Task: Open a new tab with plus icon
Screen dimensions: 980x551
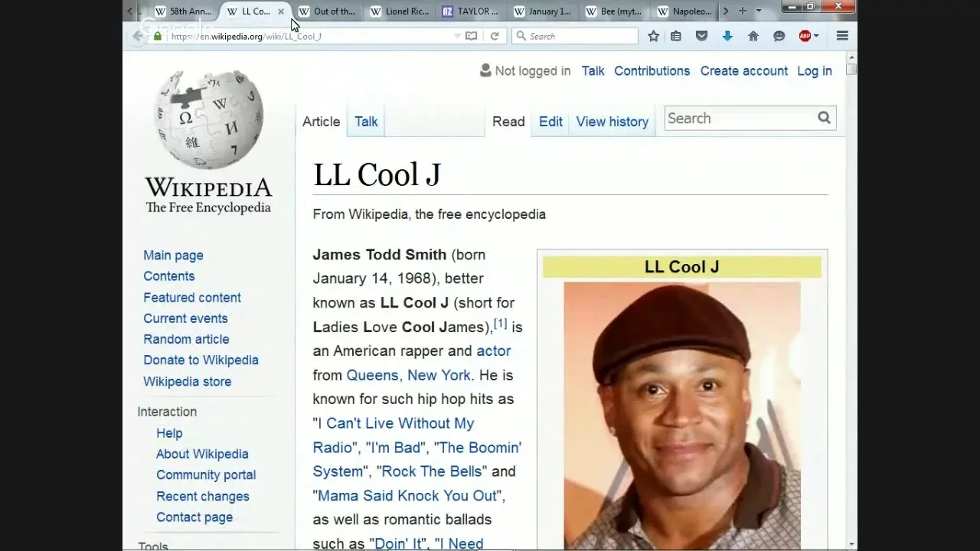Action: tap(742, 11)
